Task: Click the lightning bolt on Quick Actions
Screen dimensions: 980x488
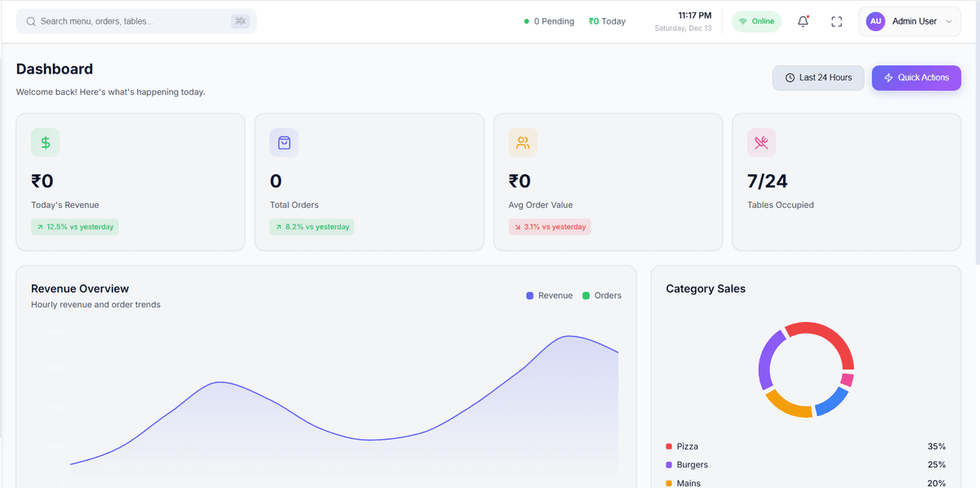Action: 889,77
